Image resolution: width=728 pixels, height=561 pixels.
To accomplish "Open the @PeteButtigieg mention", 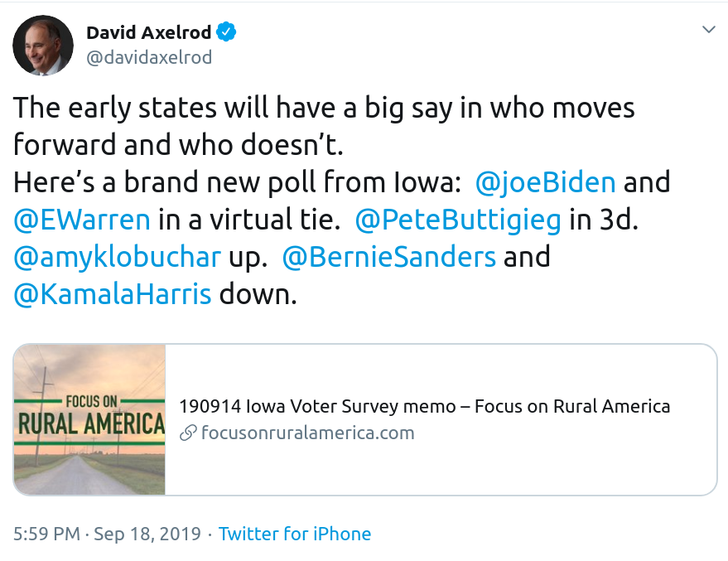I will 458,220.
